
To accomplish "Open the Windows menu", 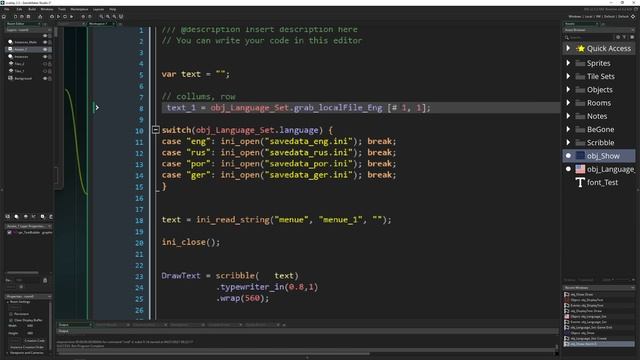I will pos(47,9).
